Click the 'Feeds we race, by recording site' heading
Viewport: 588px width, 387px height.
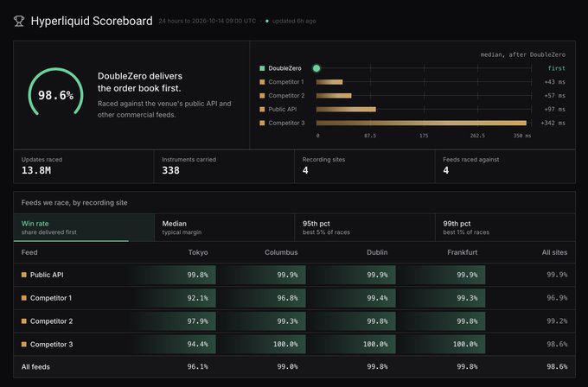74,203
